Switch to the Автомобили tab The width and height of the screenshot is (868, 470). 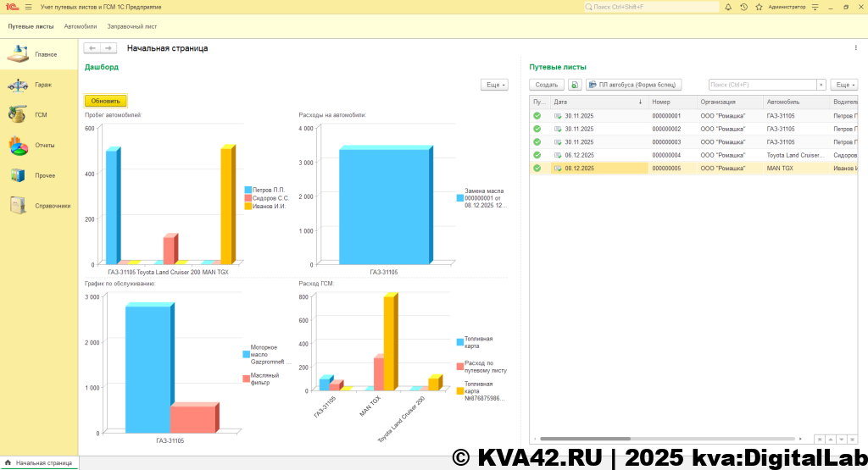[81, 26]
